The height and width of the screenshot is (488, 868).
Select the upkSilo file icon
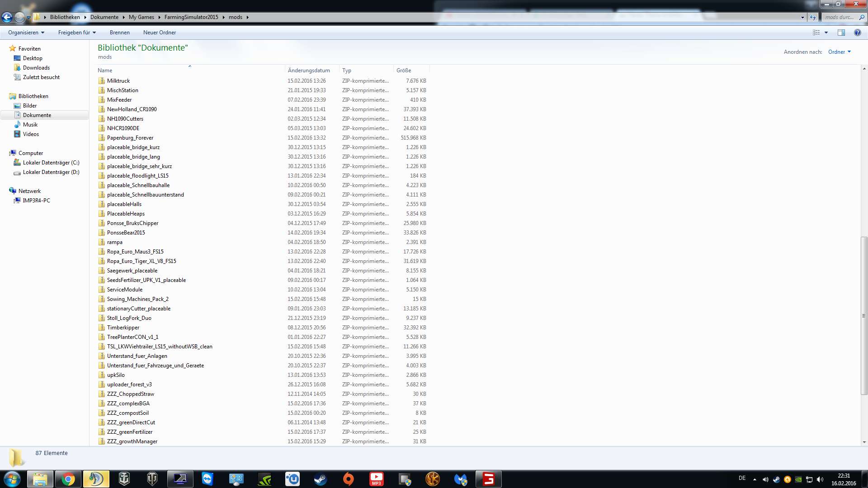[101, 375]
